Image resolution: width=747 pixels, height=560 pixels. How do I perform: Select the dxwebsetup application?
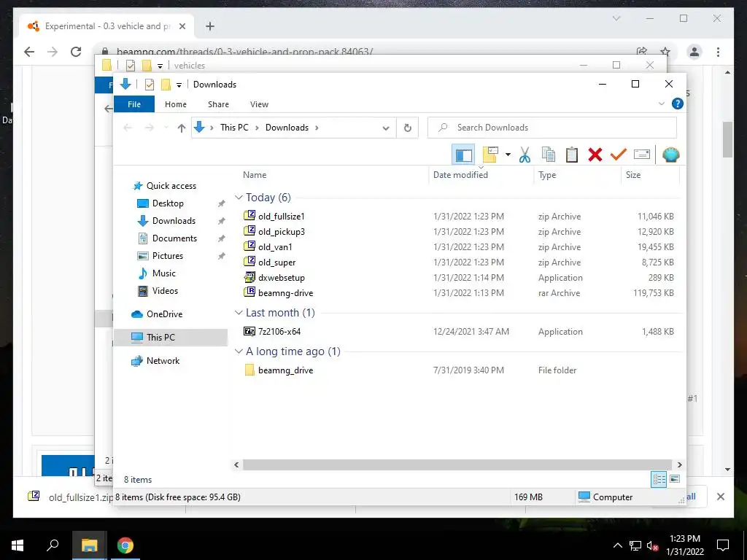[x=281, y=278]
